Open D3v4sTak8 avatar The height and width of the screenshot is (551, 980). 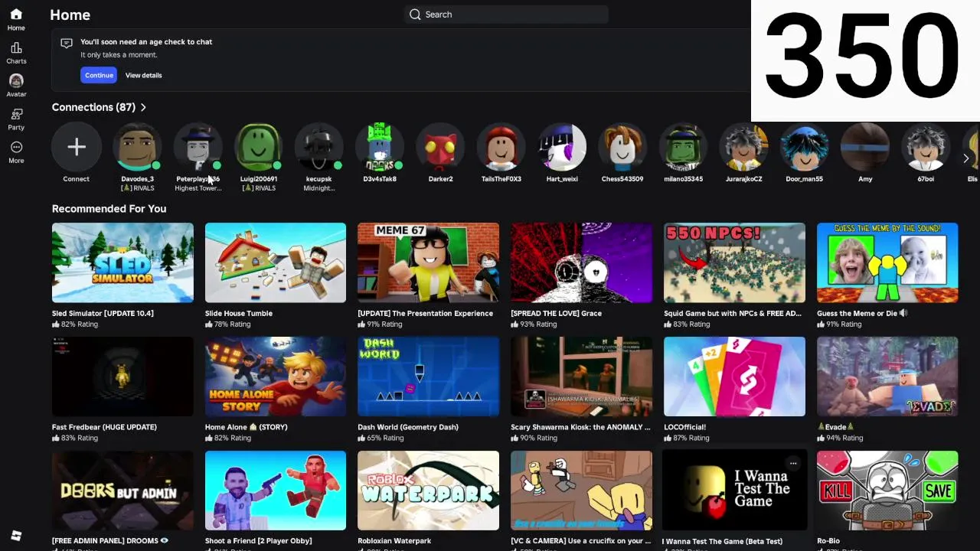pyautogui.click(x=380, y=147)
